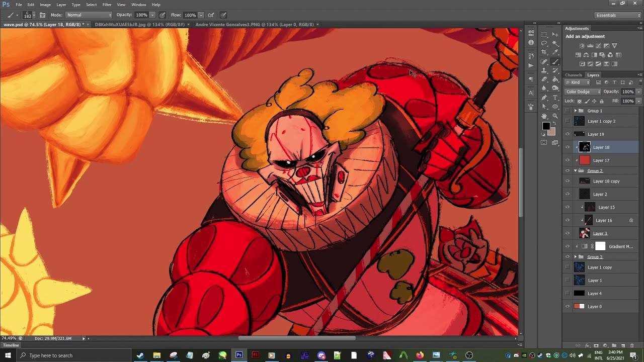Add layer style fx button

587,346
